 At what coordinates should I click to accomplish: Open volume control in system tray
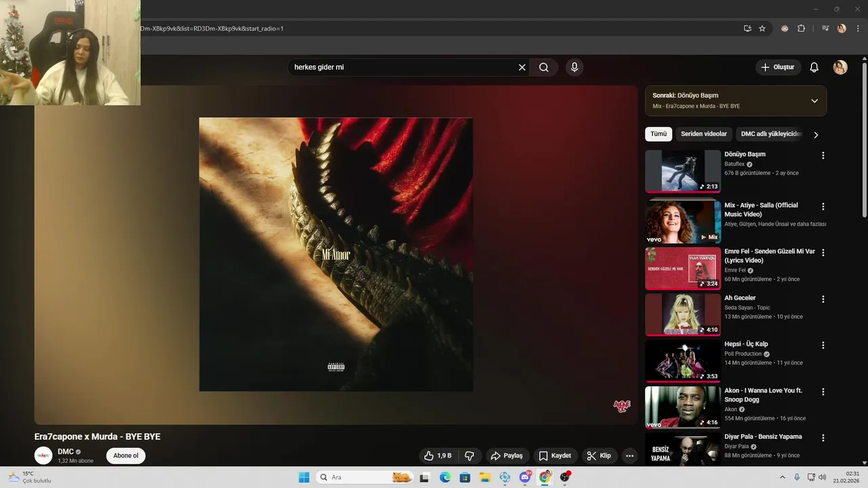[822, 477]
